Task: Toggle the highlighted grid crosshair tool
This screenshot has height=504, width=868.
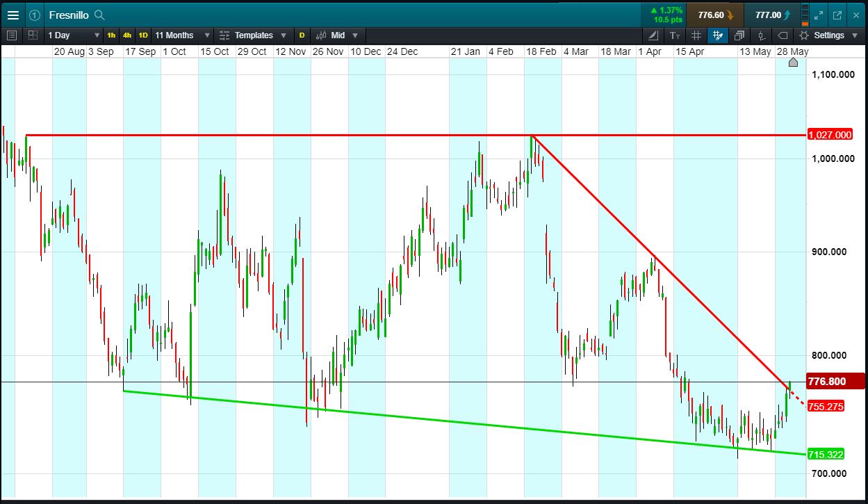Action: 718,35
